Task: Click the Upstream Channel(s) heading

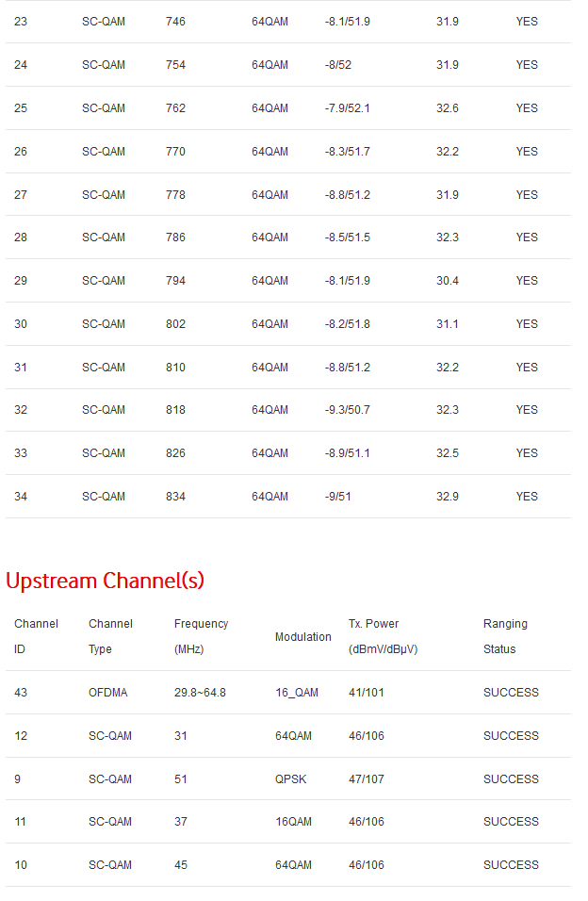Action: (105, 581)
